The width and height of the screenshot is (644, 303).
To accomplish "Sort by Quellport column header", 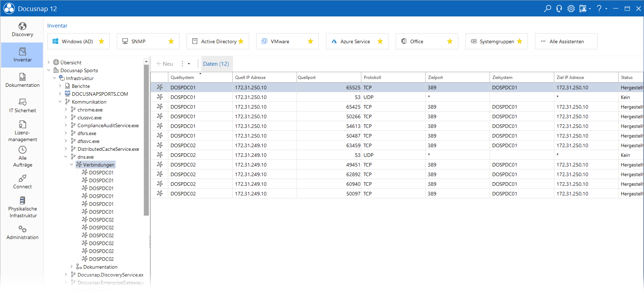I will point(329,78).
